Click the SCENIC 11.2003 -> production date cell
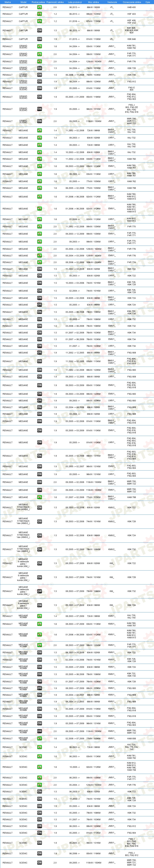The width and height of the screenshot is (154, 868). point(75,799)
